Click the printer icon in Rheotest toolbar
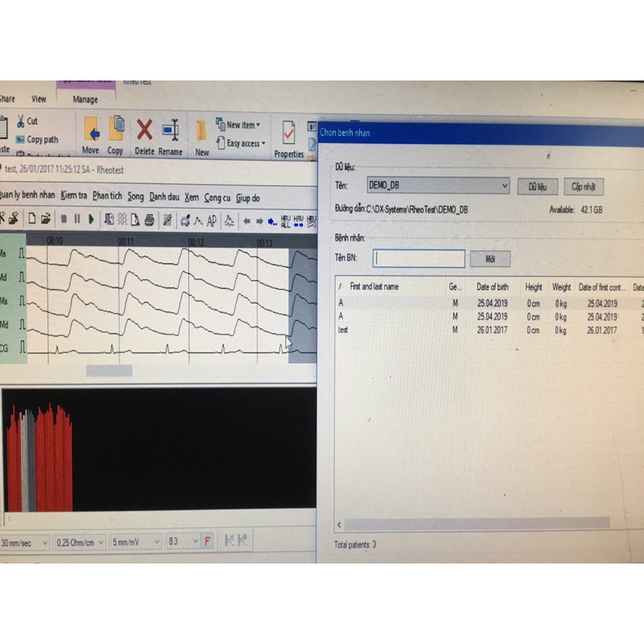 (150, 220)
